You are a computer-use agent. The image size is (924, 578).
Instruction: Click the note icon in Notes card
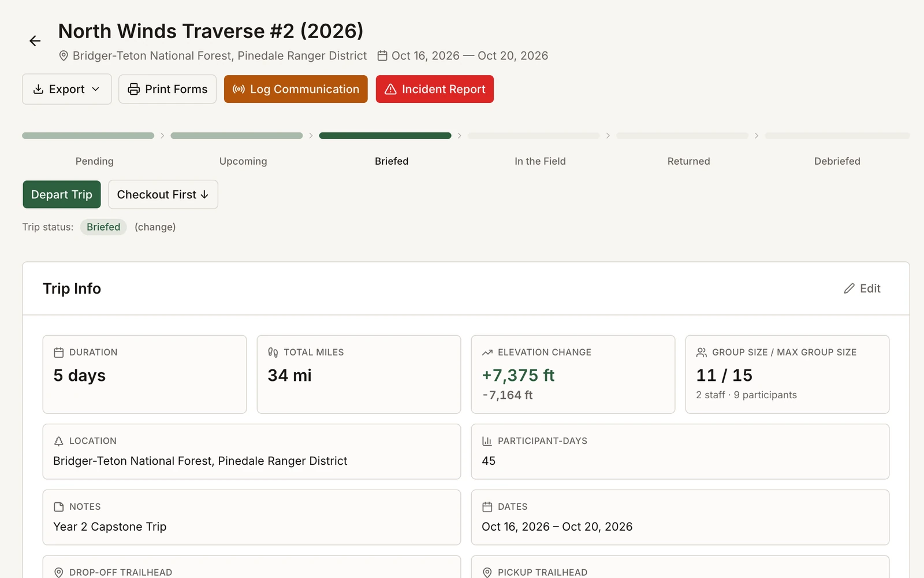[x=58, y=507]
